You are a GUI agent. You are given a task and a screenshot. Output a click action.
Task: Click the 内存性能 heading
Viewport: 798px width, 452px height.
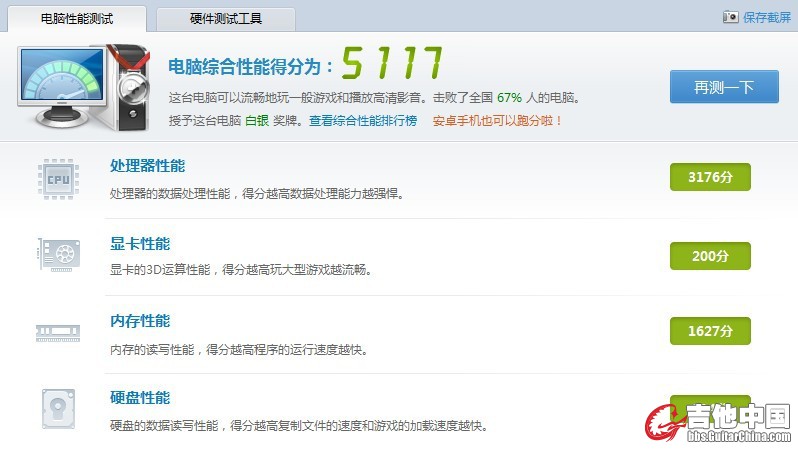tap(140, 321)
